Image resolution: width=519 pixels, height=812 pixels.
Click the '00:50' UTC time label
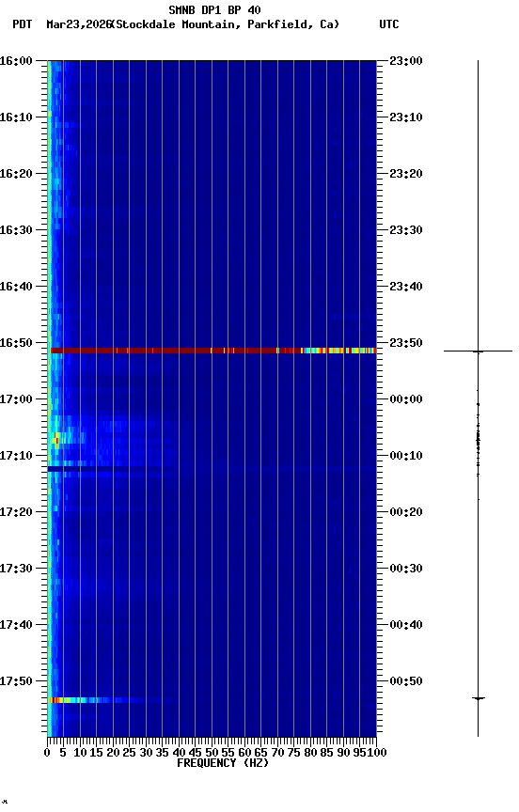[406, 682]
